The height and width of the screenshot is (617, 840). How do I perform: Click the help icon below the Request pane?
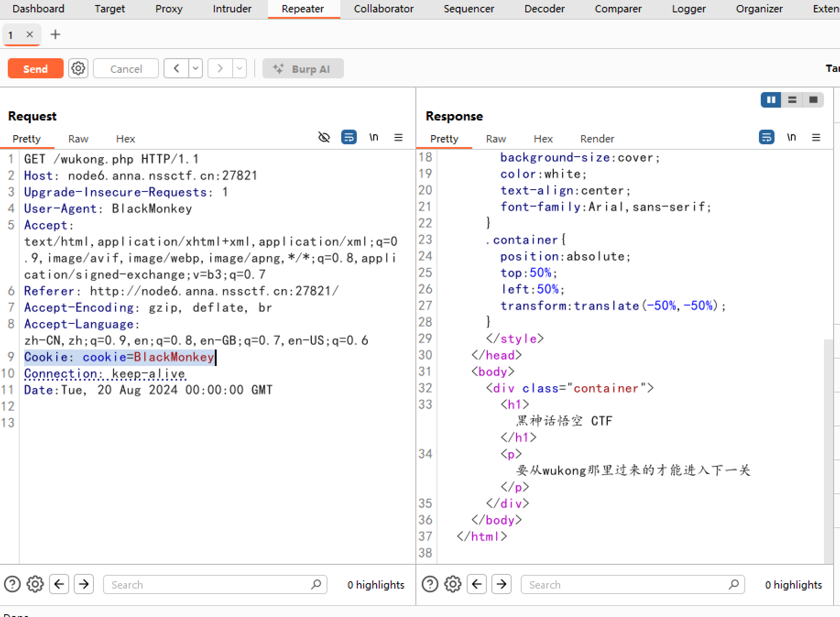coord(12,584)
